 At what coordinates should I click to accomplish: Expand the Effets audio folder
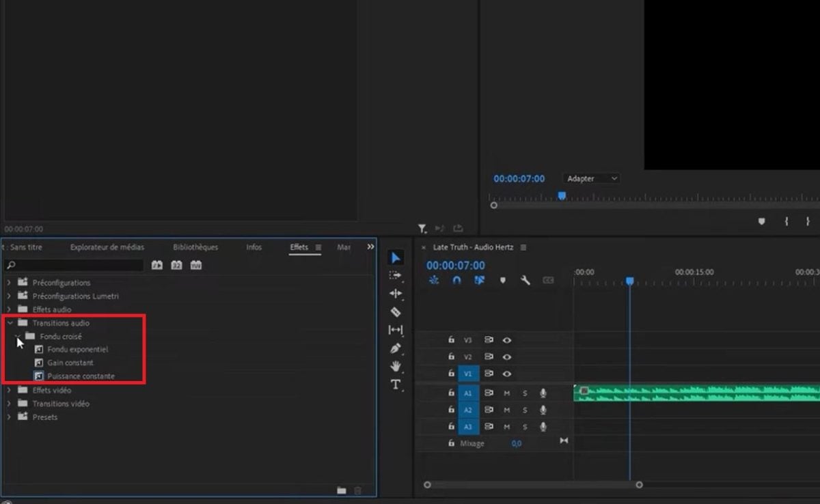[9, 309]
